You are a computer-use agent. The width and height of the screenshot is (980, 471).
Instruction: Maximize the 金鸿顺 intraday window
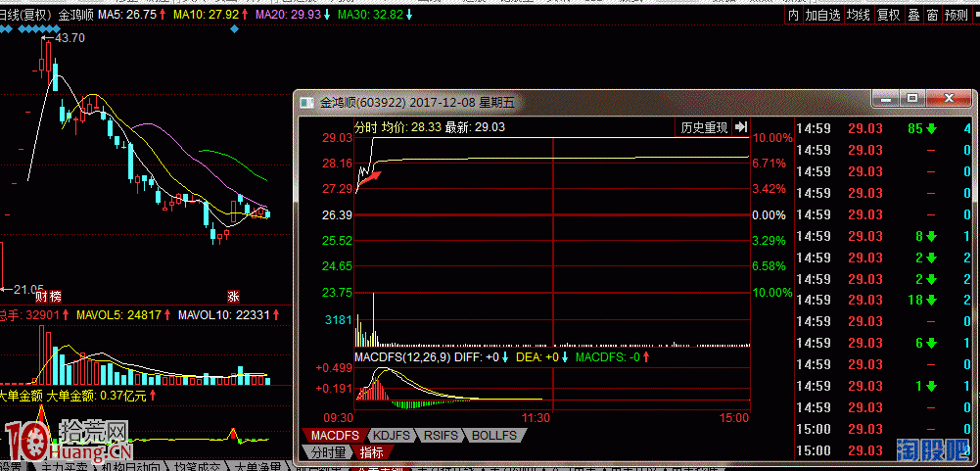(x=912, y=99)
